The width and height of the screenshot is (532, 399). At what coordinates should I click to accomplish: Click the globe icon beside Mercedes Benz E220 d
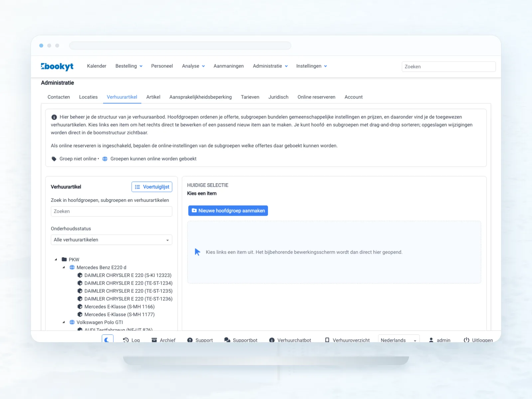pos(72,267)
